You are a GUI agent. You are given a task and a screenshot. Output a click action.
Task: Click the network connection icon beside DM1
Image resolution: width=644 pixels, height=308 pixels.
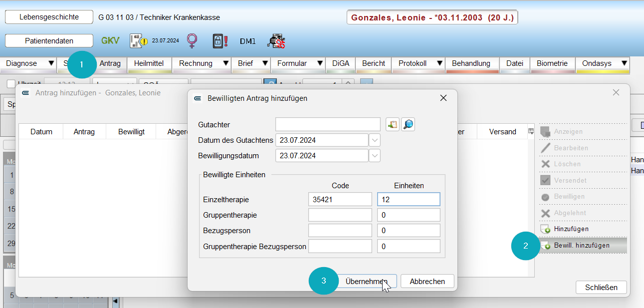(276, 41)
